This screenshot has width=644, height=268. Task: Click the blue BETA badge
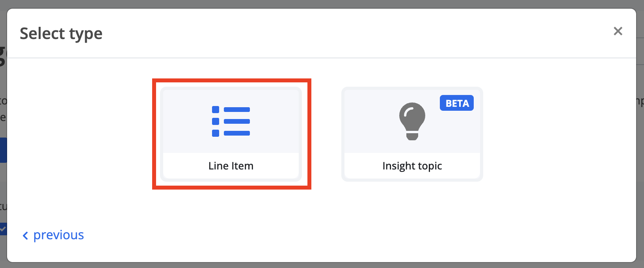tap(457, 103)
